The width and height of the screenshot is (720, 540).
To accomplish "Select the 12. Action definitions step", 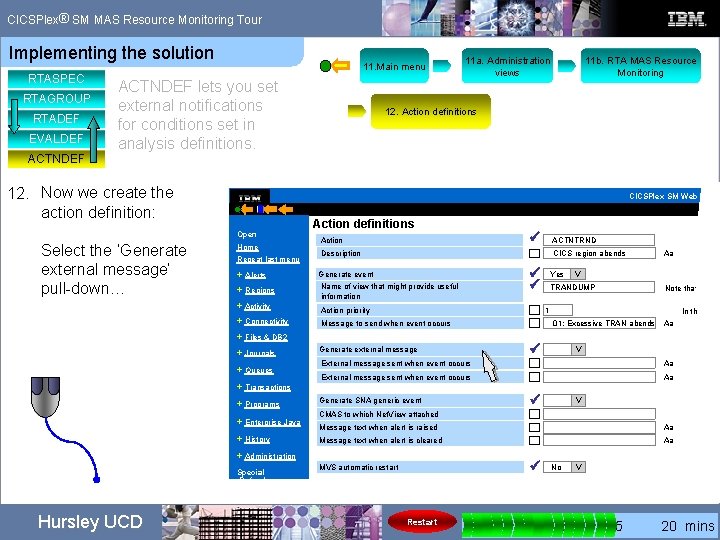I will tap(431, 111).
